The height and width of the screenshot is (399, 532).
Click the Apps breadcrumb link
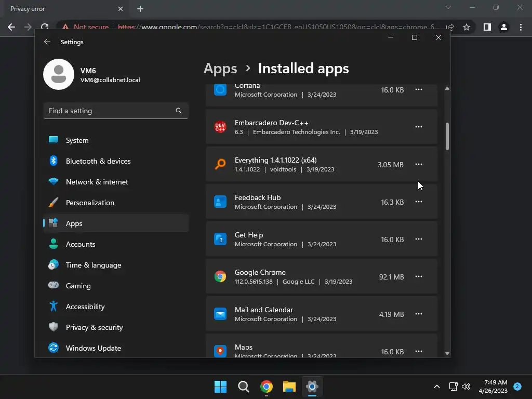click(220, 69)
